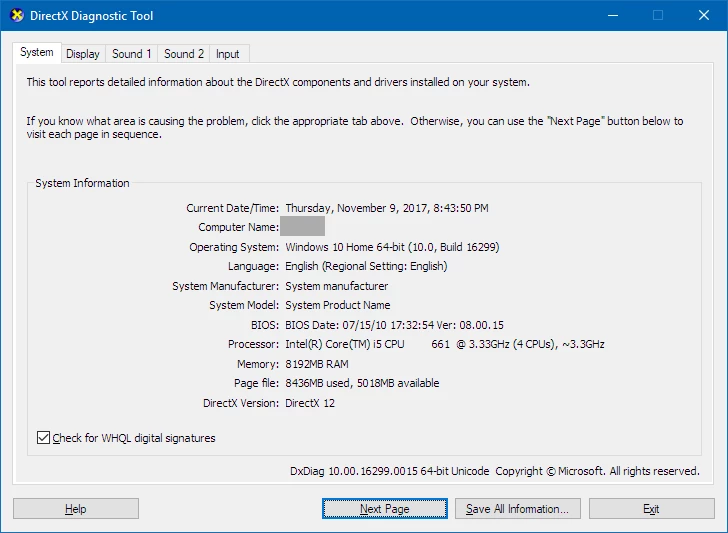Open the Sound 2 tab

coord(184,54)
